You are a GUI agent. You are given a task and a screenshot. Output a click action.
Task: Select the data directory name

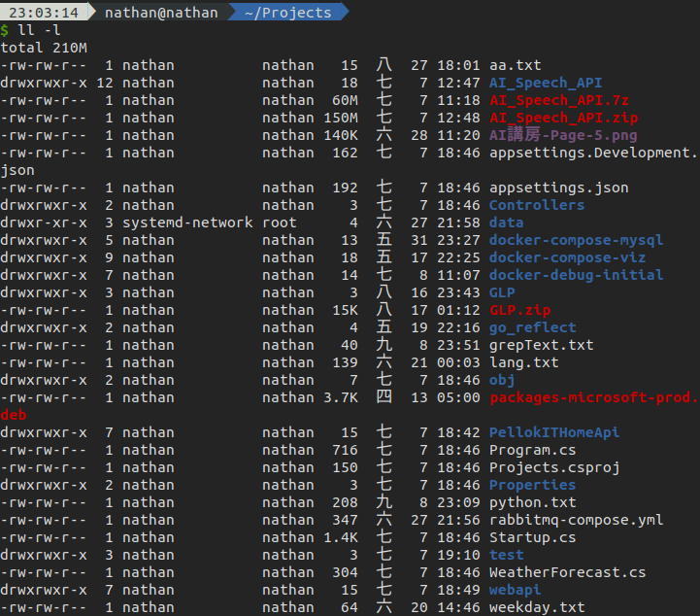coord(506,222)
